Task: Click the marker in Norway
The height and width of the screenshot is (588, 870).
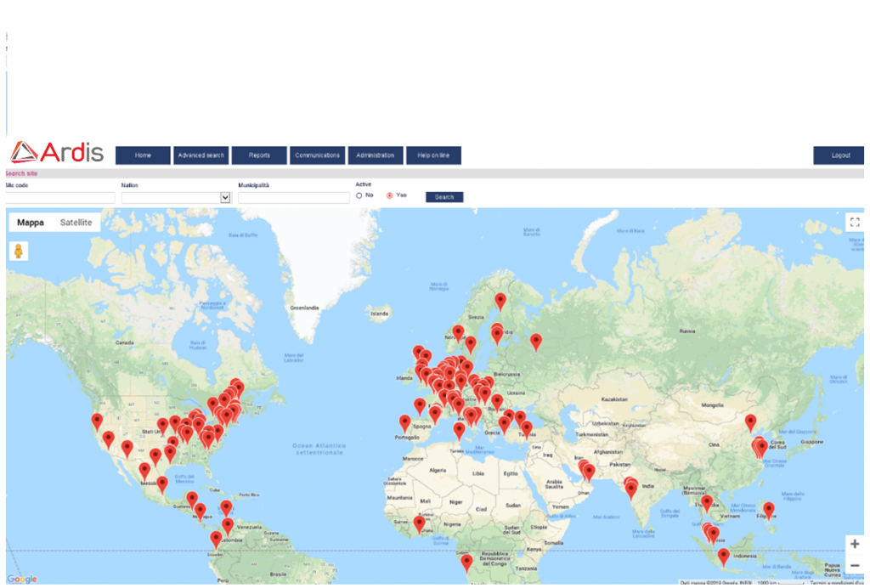Action: tap(458, 335)
